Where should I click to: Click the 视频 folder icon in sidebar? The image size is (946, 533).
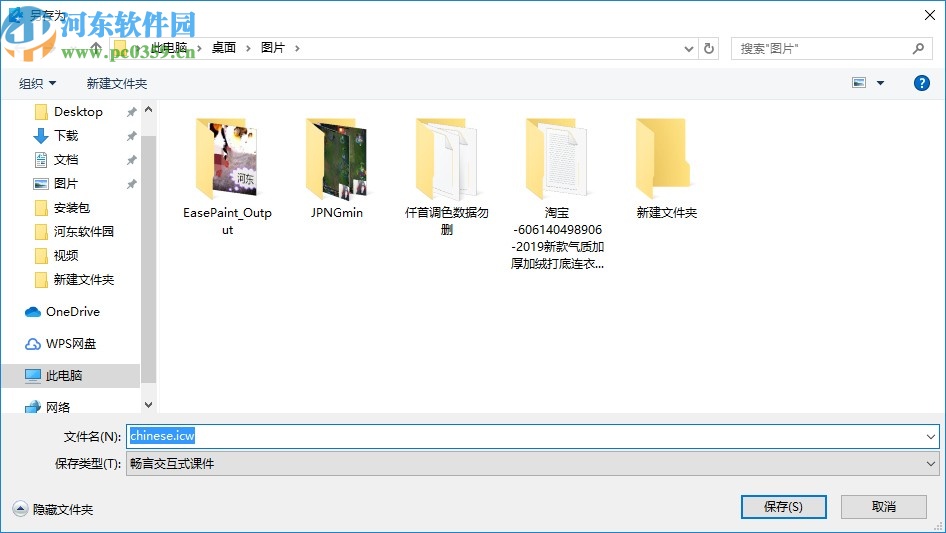[x=41, y=256]
